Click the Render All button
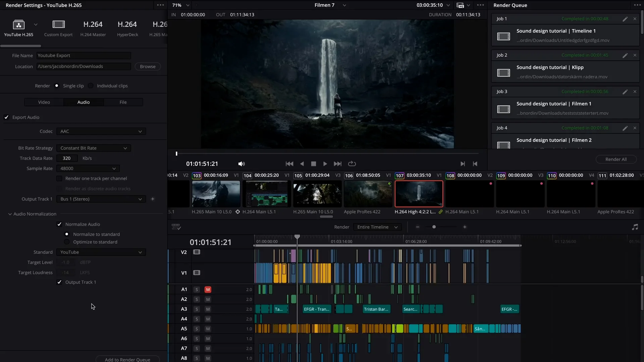 coord(616,159)
